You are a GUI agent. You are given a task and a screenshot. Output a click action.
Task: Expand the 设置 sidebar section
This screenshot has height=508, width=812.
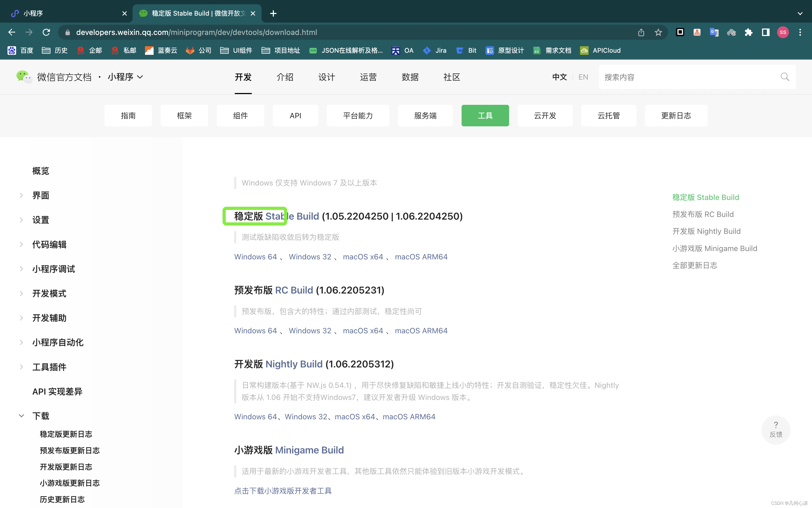(21, 220)
